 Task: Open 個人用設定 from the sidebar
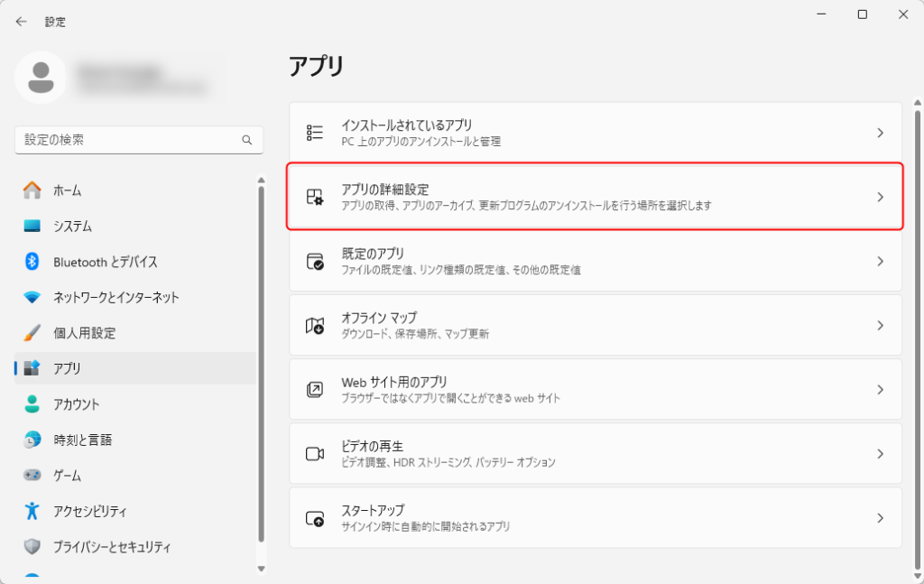point(84,333)
